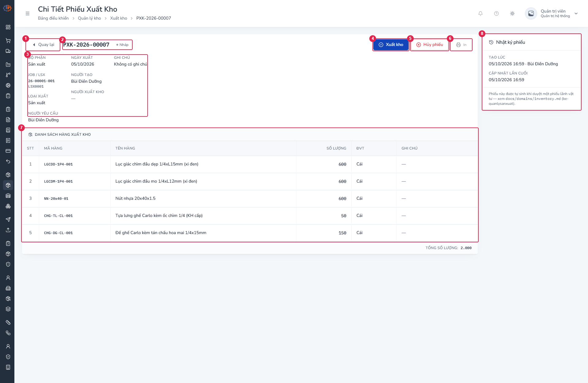Click the SỐ LƯỢNG column header
This screenshot has width=588, height=383.
click(x=336, y=148)
